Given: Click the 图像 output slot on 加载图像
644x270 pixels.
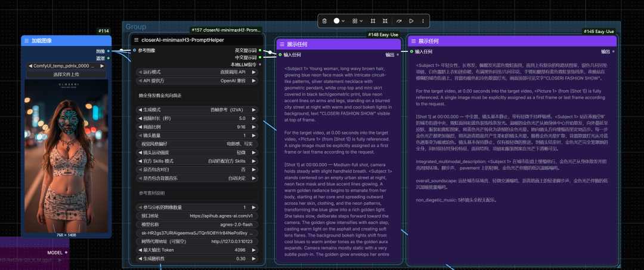Looking at the screenshot, I should click(x=108, y=51).
